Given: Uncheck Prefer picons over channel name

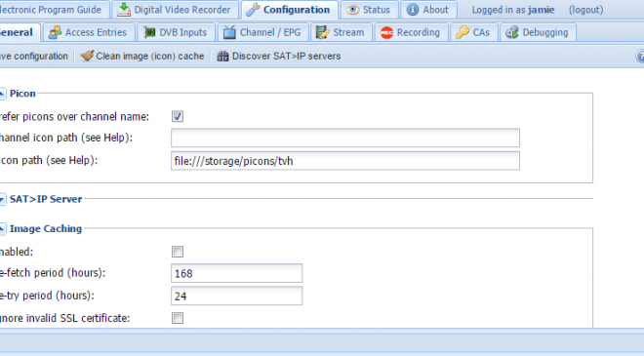Looking at the screenshot, I should coord(178,116).
